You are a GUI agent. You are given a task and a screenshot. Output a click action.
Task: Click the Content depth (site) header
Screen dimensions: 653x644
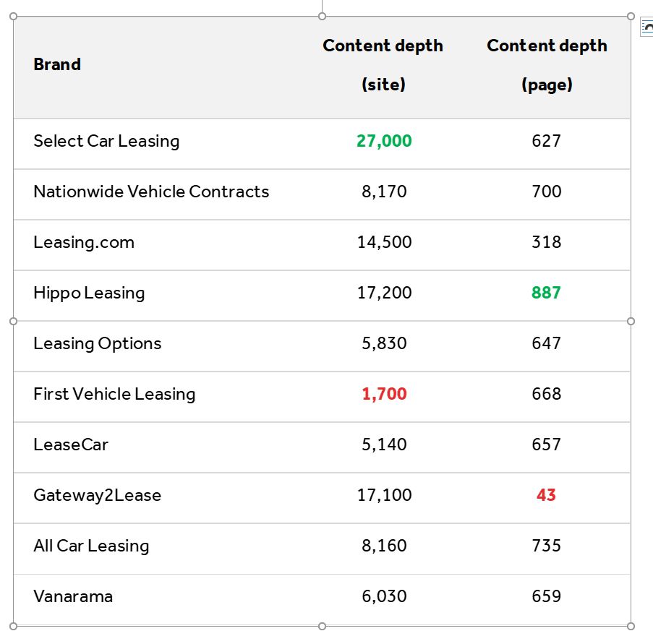383,65
